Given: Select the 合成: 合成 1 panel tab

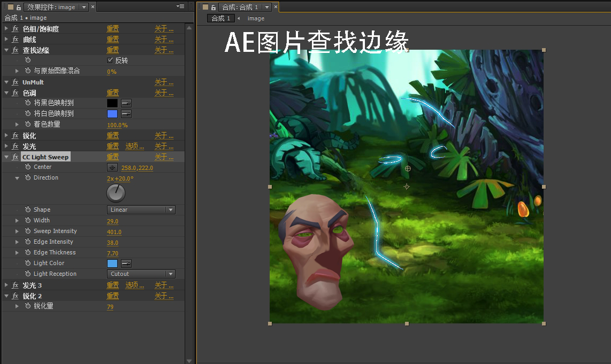Looking at the screenshot, I should coord(240,7).
